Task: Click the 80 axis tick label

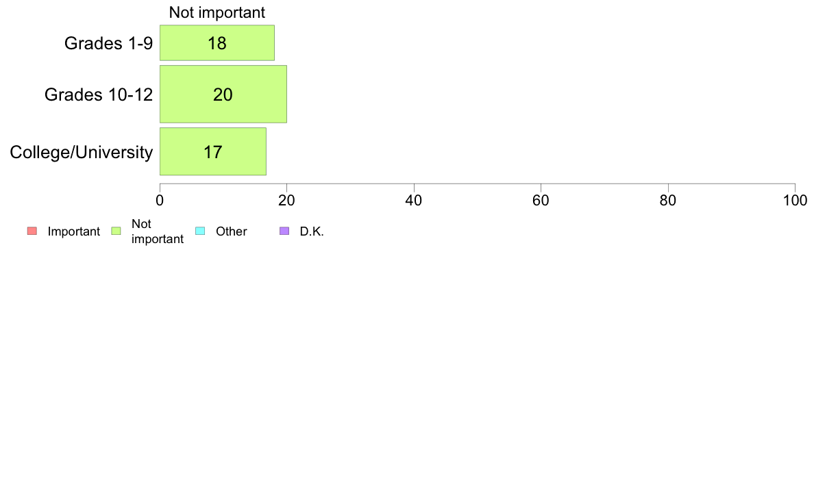Action: tap(668, 201)
